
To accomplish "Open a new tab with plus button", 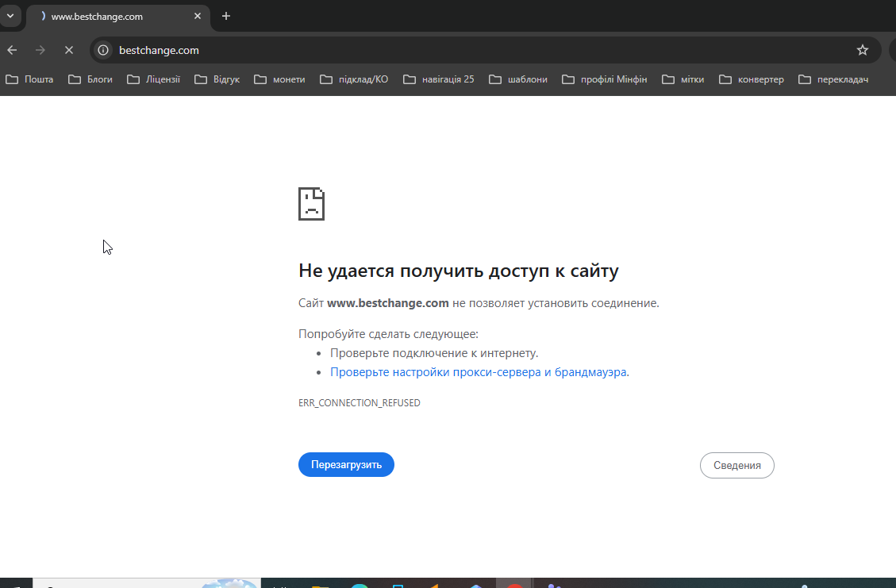I will (226, 16).
